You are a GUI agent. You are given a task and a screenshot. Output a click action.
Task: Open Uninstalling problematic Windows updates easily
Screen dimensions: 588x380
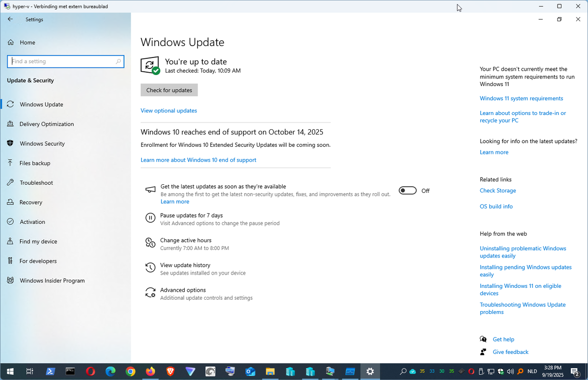[523, 252]
